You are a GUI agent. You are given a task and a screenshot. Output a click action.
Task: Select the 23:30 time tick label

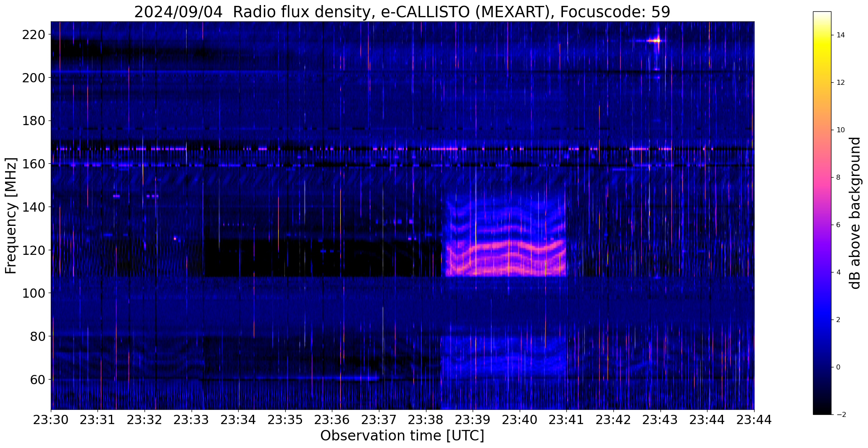tap(51, 420)
